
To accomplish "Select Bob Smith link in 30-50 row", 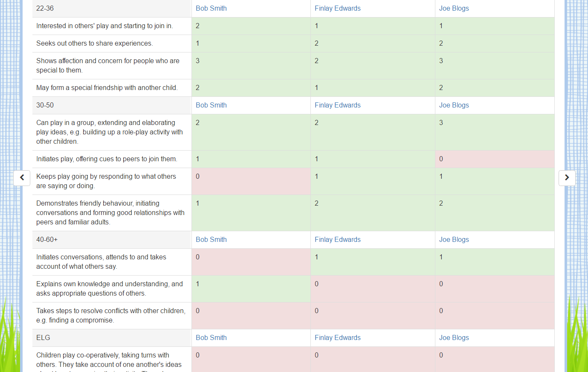I will 211,105.
